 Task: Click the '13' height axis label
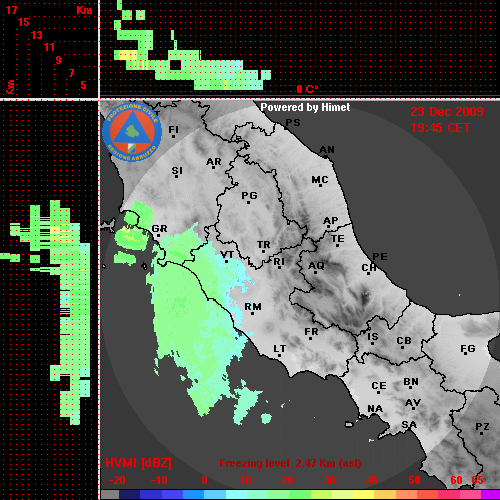click(x=37, y=35)
